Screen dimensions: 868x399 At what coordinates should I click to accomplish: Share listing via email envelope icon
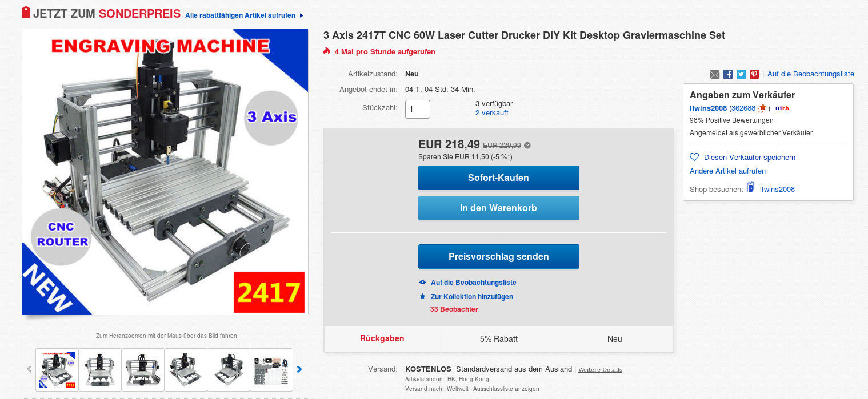click(715, 74)
